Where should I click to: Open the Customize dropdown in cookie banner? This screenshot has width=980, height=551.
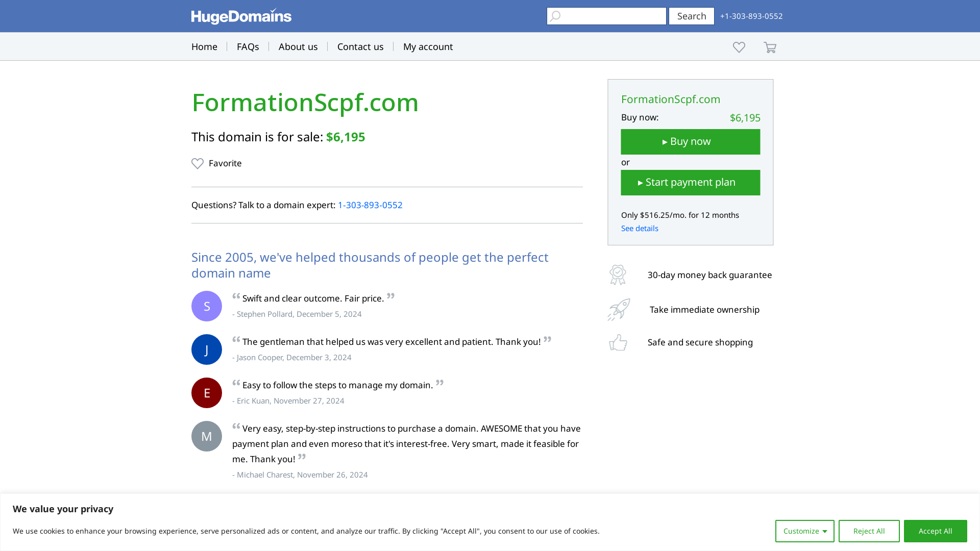(x=804, y=531)
